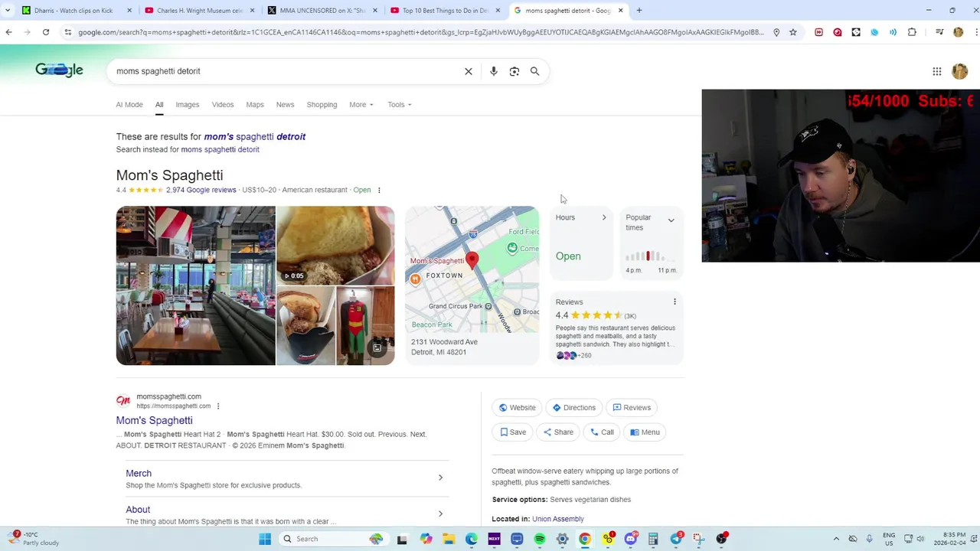Click the Website button

pyautogui.click(x=517, y=408)
